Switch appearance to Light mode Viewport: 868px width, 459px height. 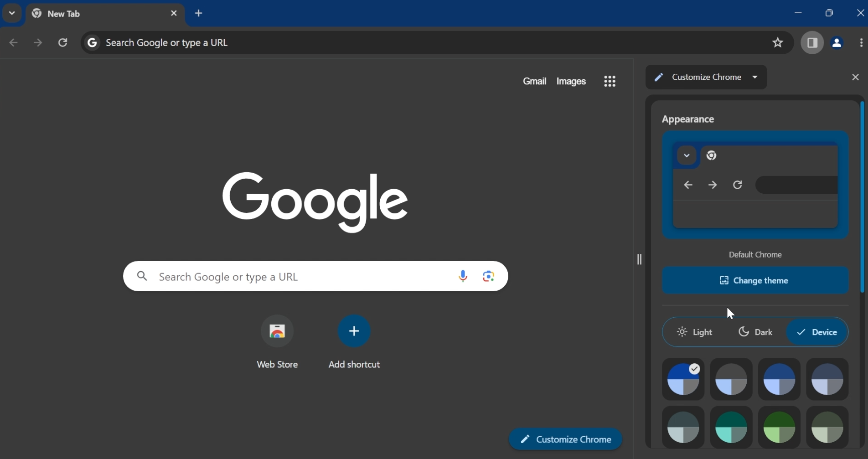695,332
